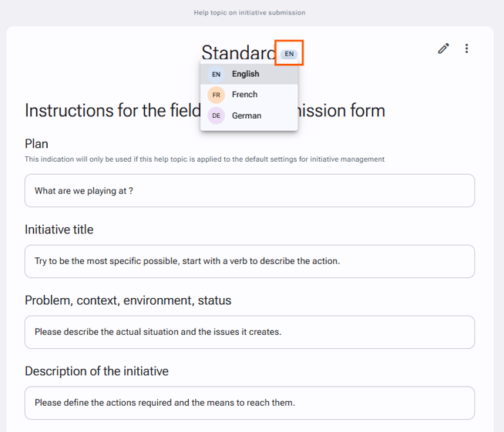Screen dimensions: 504x432
Task: Click the EN language badge next to Standard
Action: tap(289, 54)
